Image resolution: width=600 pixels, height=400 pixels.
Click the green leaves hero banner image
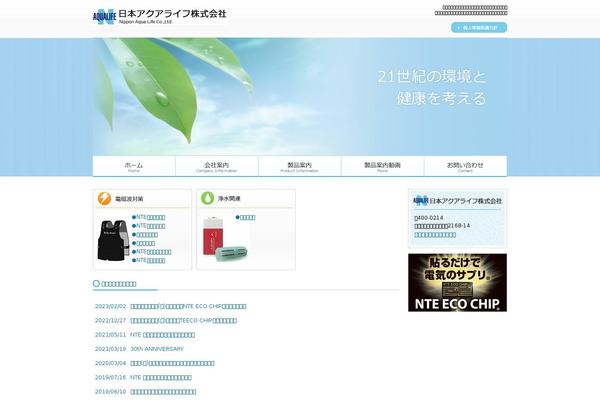(300, 96)
